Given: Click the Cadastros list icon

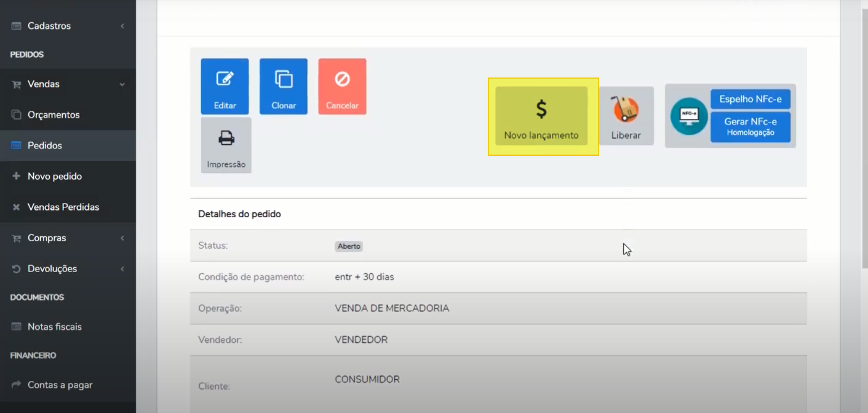Looking at the screenshot, I should tap(16, 26).
